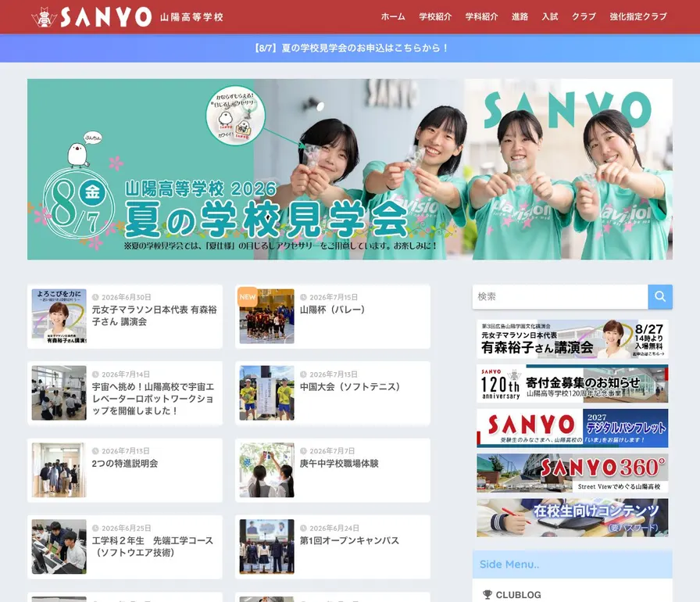
Task: Click date text 2026年7月7日
Action: pyautogui.click(x=332, y=451)
